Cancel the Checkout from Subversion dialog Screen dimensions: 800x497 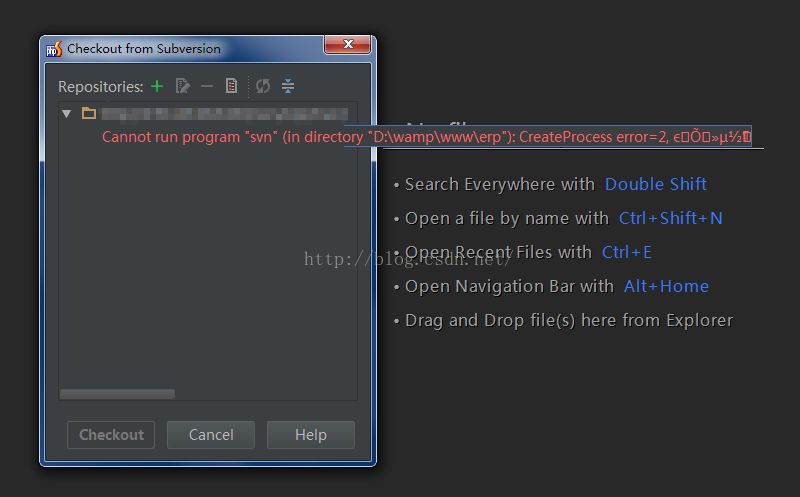[211, 435]
